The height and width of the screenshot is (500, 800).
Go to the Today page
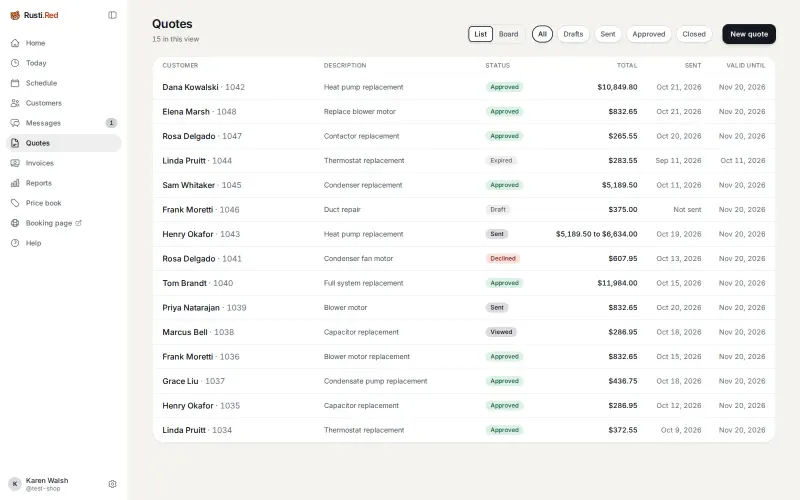pos(64,63)
